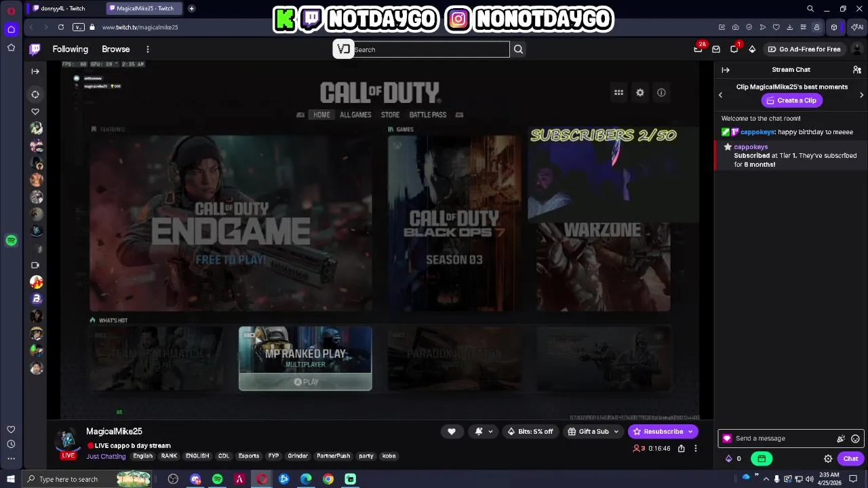Viewport: 868px width, 488px height.
Task: Select the CDL tag
Action: pos(224,456)
